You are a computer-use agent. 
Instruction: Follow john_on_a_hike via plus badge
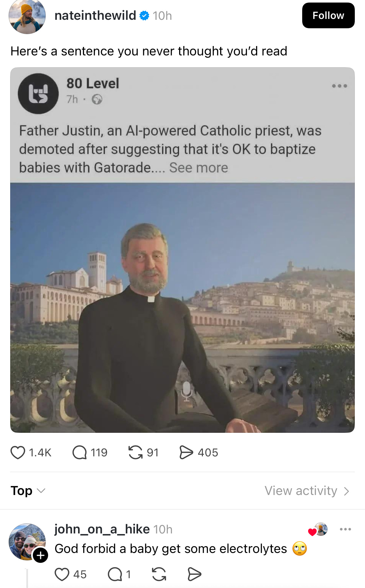click(x=40, y=555)
